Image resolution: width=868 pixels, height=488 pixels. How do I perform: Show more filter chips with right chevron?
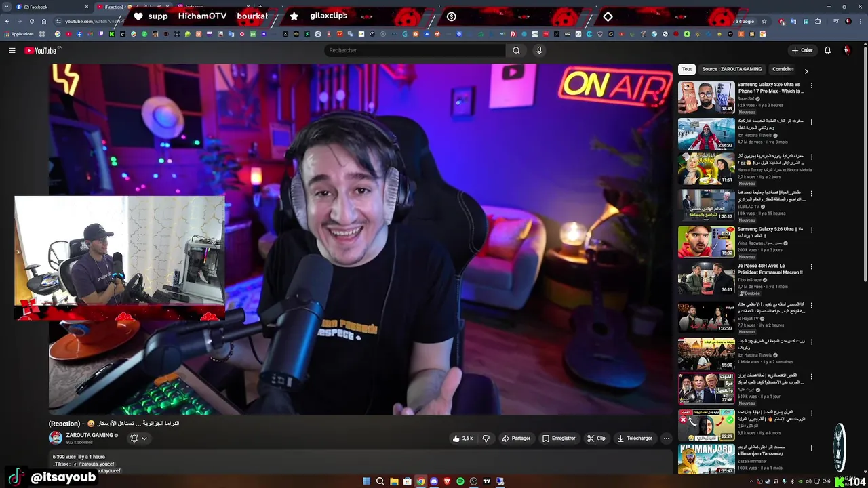[x=806, y=70]
